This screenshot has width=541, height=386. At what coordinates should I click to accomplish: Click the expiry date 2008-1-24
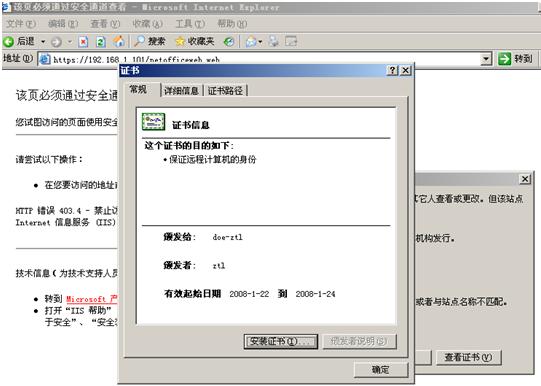click(315, 294)
